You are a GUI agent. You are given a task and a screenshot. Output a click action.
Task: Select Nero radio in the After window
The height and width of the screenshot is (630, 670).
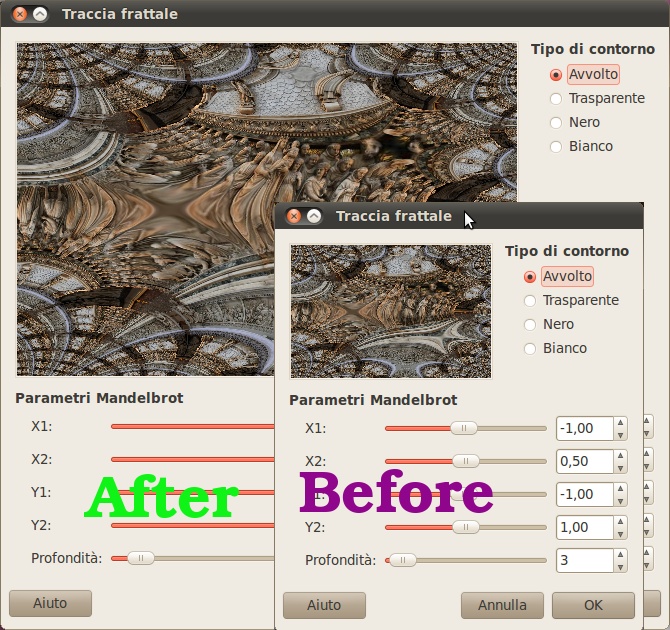tap(555, 123)
